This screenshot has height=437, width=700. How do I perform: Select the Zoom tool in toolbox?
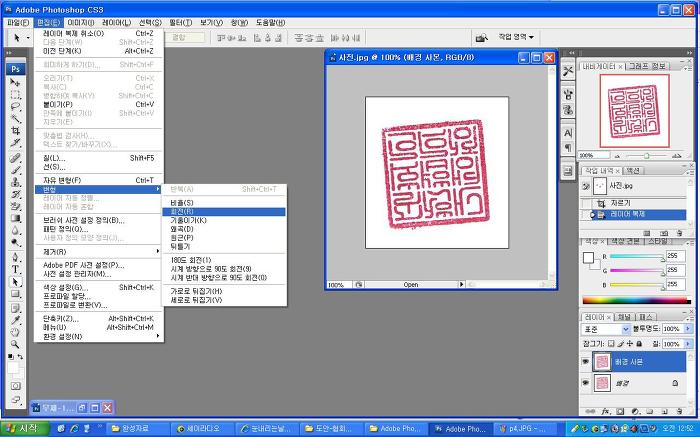(x=15, y=344)
